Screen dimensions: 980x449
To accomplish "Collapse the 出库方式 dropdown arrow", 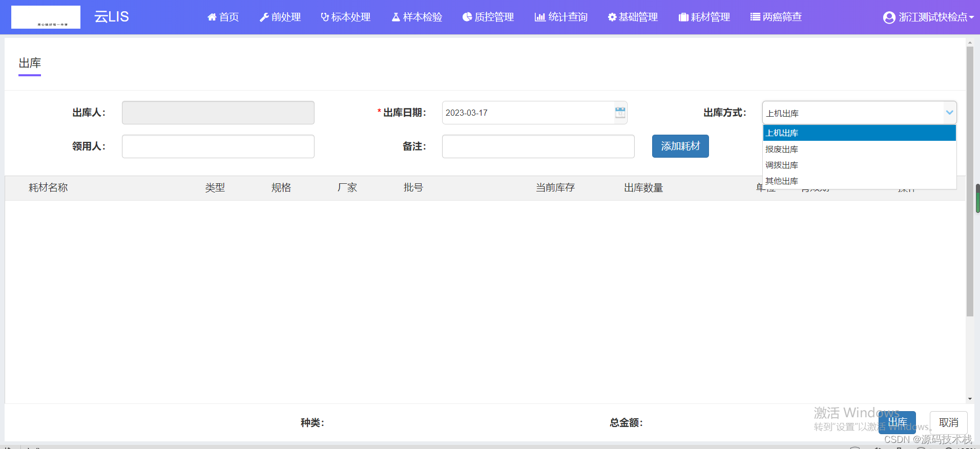I will coord(949,113).
